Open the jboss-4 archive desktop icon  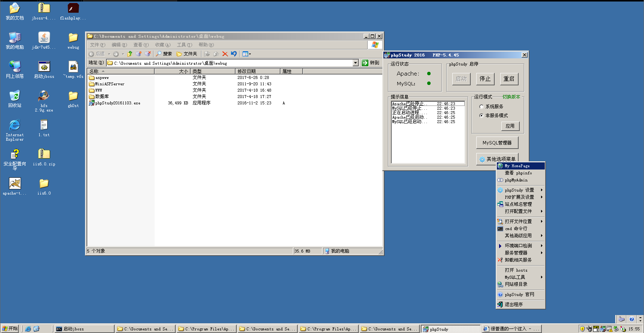click(44, 12)
